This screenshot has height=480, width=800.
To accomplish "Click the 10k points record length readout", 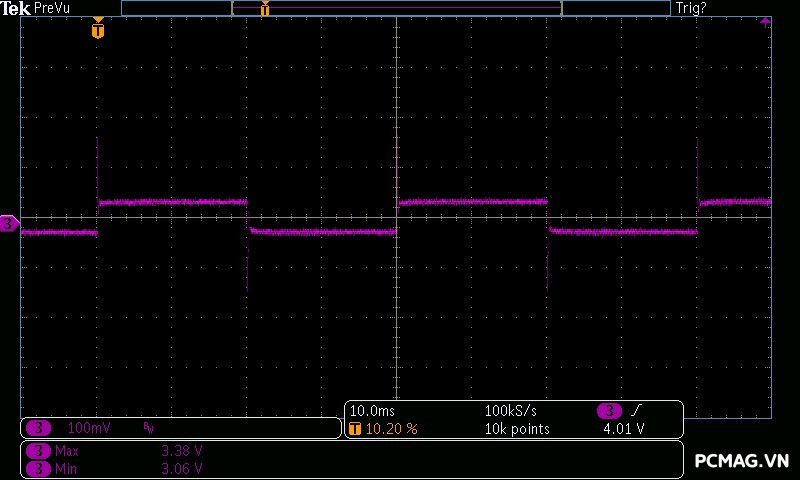I will (517, 429).
